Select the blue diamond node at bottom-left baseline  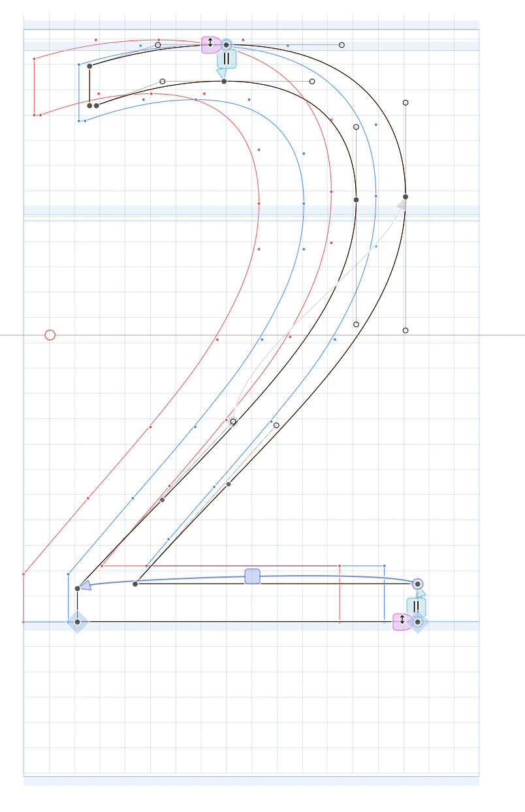point(77,622)
